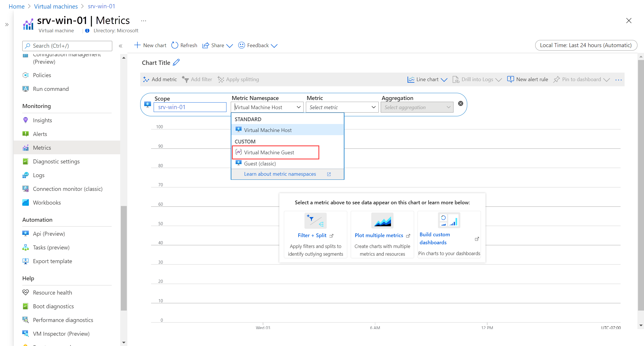Click the sidebar Search input field
Viewport: 644px width, 346px height.
(x=67, y=46)
